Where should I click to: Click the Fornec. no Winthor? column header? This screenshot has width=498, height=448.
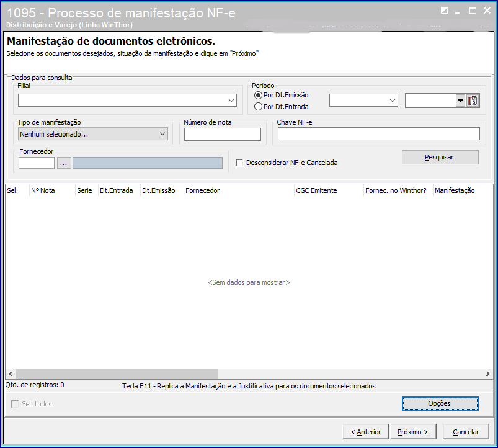398,190
